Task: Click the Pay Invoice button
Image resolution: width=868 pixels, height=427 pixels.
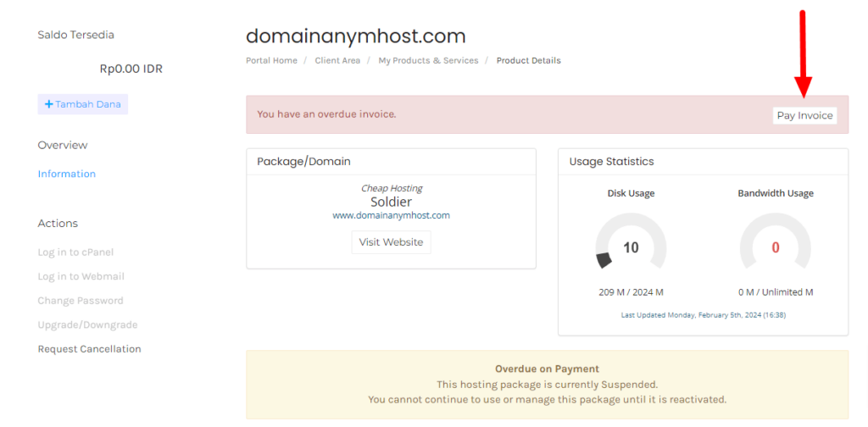Action: tap(804, 115)
